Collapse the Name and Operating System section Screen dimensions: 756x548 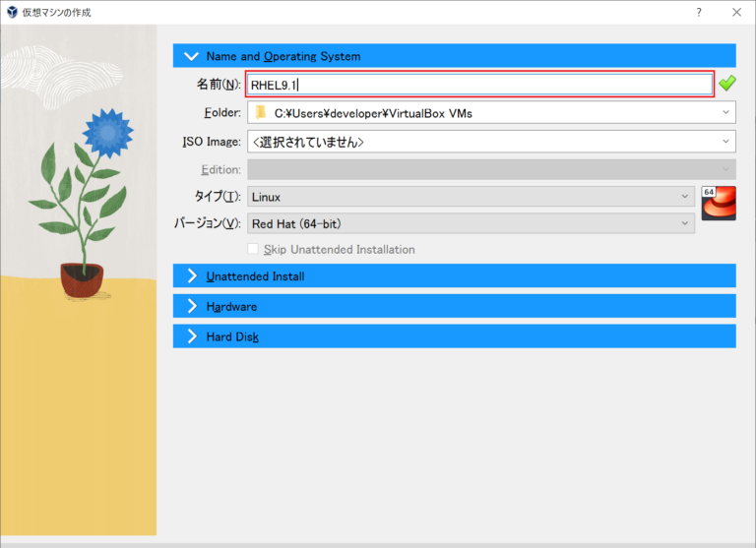point(191,56)
